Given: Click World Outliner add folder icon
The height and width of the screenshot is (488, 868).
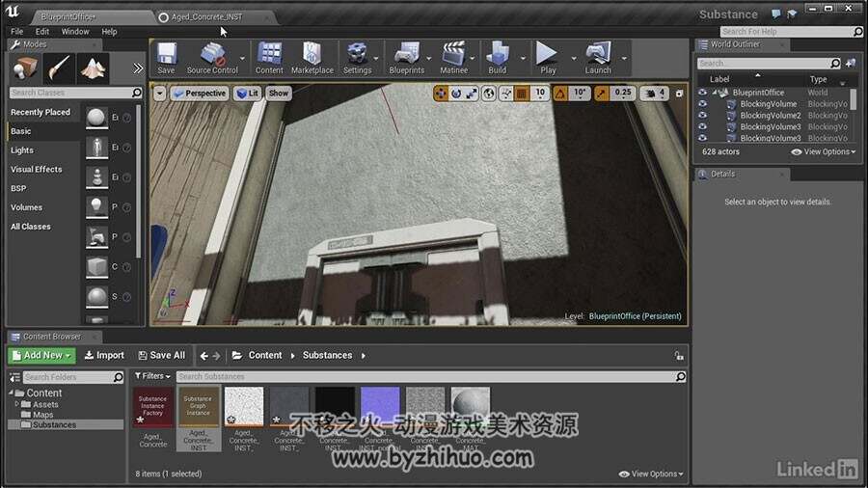Looking at the screenshot, I should (851, 63).
